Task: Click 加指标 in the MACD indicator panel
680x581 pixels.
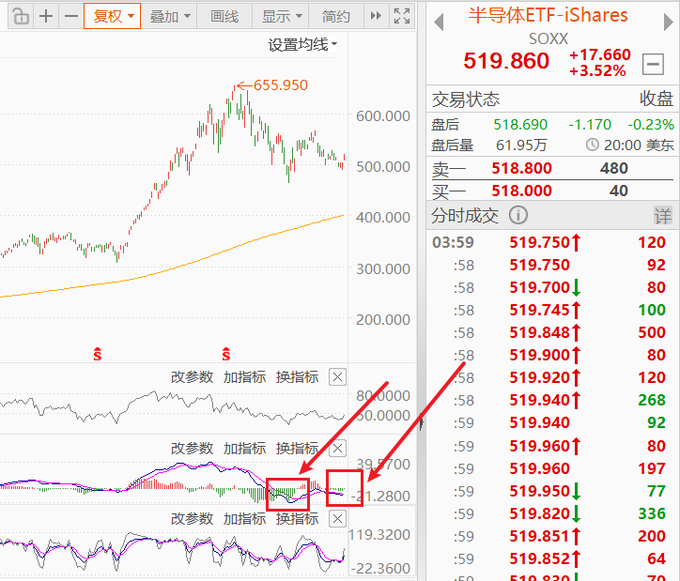Action: [x=245, y=448]
